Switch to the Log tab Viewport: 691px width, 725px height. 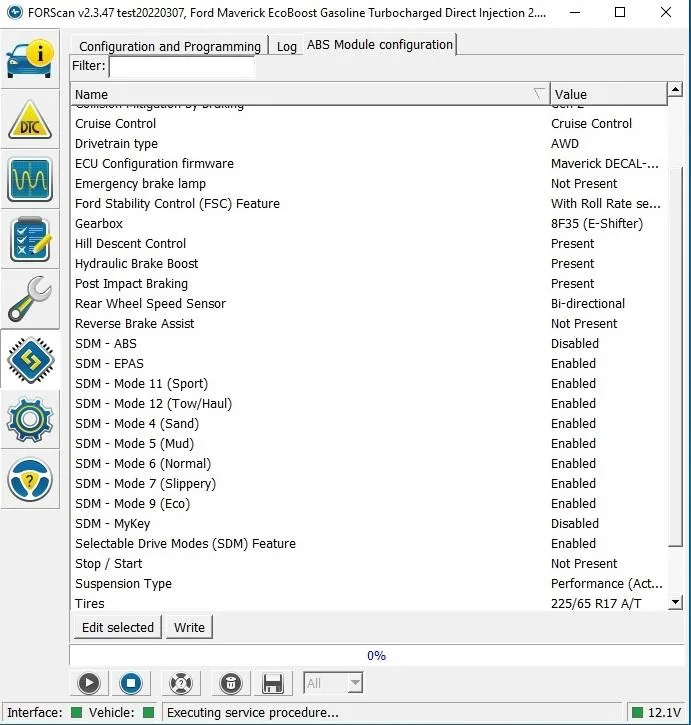coord(287,46)
